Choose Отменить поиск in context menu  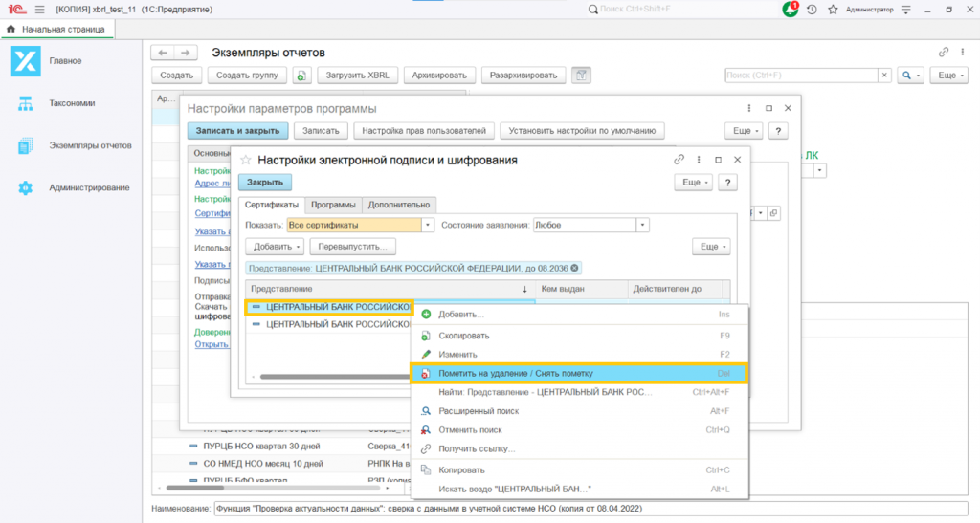pos(579,430)
